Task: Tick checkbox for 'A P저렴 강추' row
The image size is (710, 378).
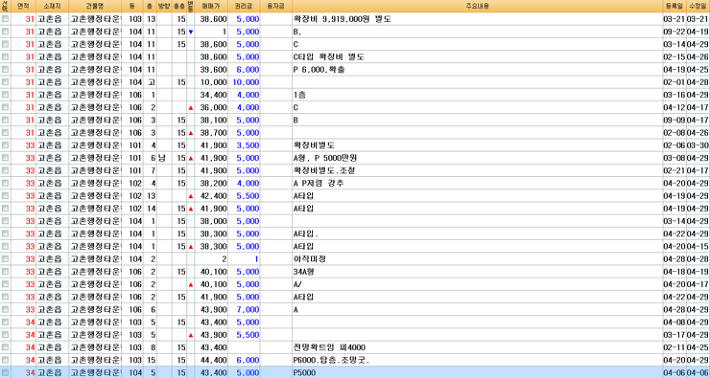Action: tap(5, 183)
